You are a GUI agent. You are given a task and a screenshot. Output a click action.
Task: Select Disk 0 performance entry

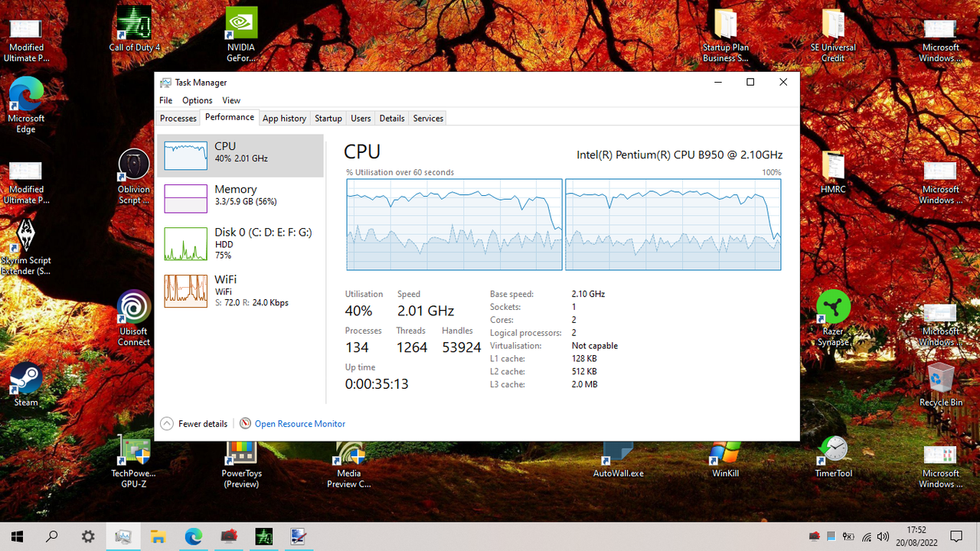click(240, 243)
